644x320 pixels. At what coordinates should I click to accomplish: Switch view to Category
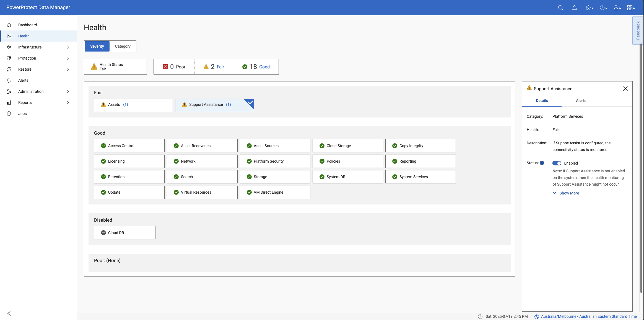[x=123, y=46]
